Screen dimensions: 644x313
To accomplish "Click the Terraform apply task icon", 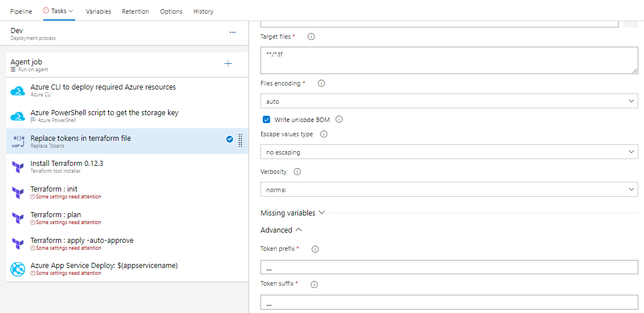I will [x=18, y=243].
